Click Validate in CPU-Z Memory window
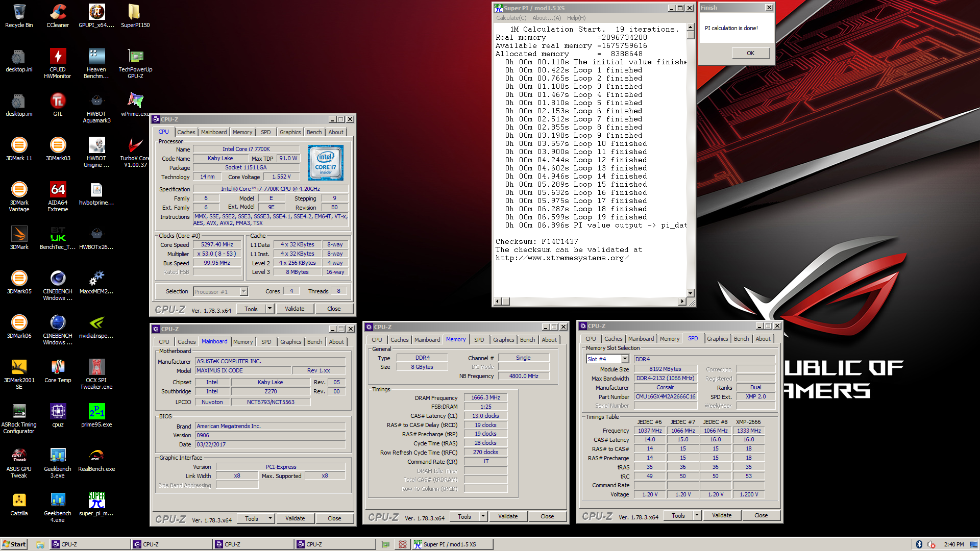Screen dimensions: 980x551 pos(508,516)
